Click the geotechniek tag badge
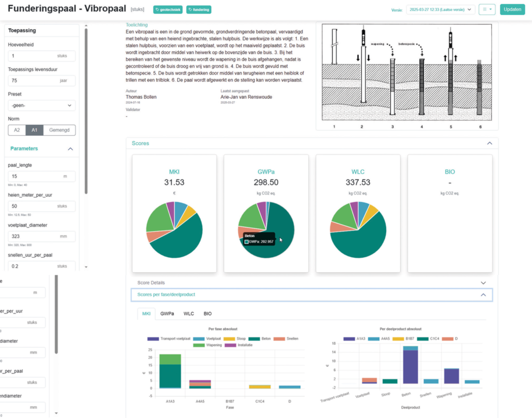 tap(166, 10)
